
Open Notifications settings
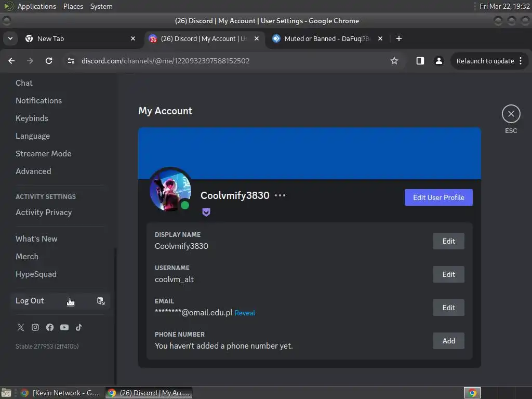coord(60,101)
